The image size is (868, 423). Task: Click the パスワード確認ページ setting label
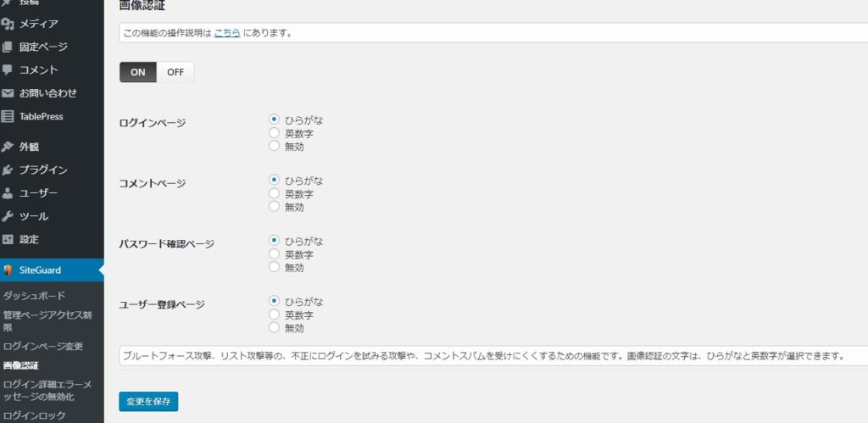[167, 244]
